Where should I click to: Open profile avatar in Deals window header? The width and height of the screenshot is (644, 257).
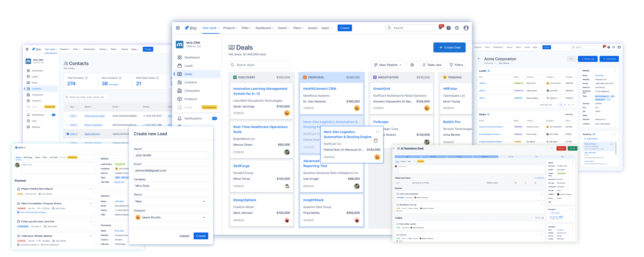click(x=466, y=28)
